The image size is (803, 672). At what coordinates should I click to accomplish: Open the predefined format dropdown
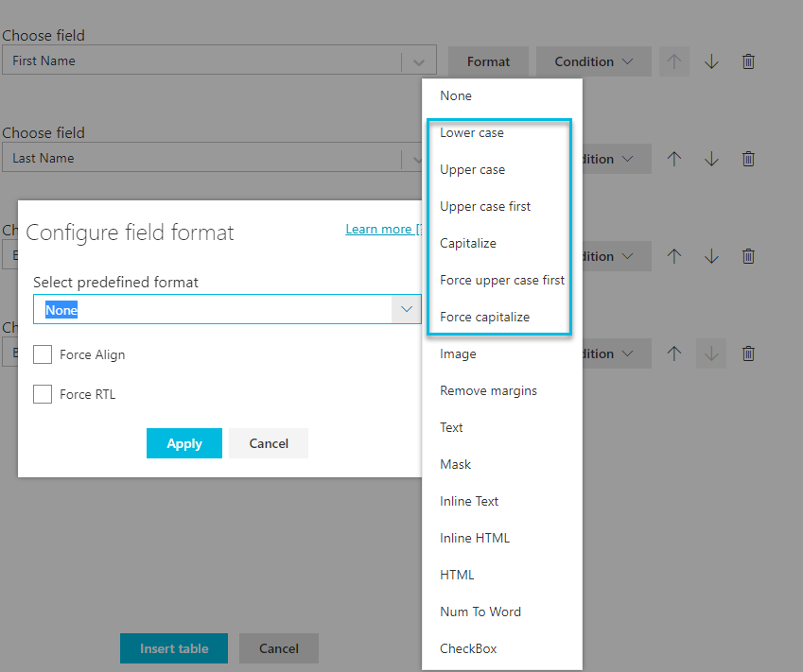click(x=407, y=309)
